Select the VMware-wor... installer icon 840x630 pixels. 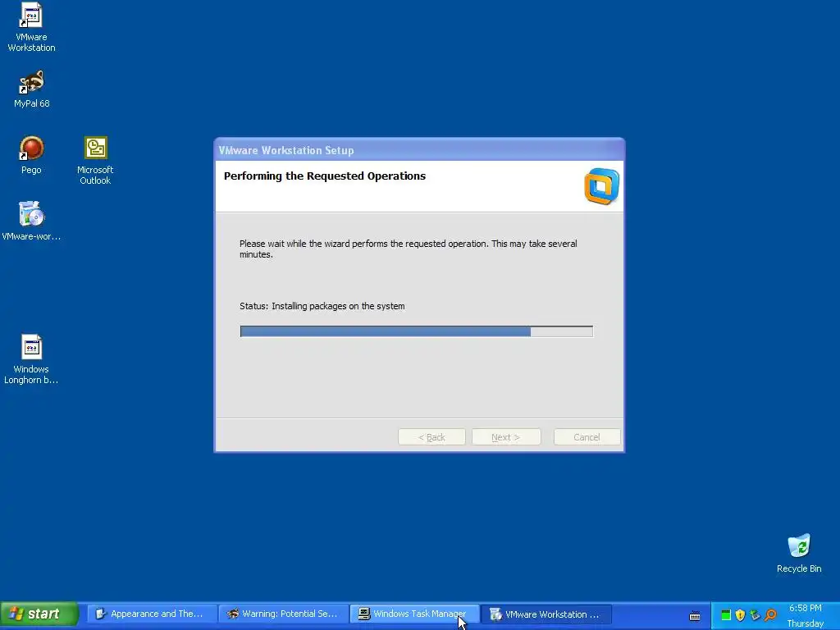(31, 221)
